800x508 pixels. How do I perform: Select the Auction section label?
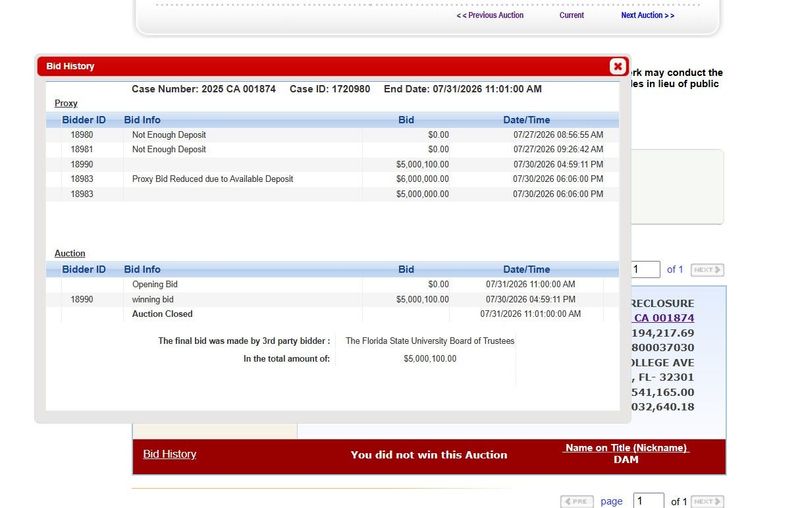point(70,253)
